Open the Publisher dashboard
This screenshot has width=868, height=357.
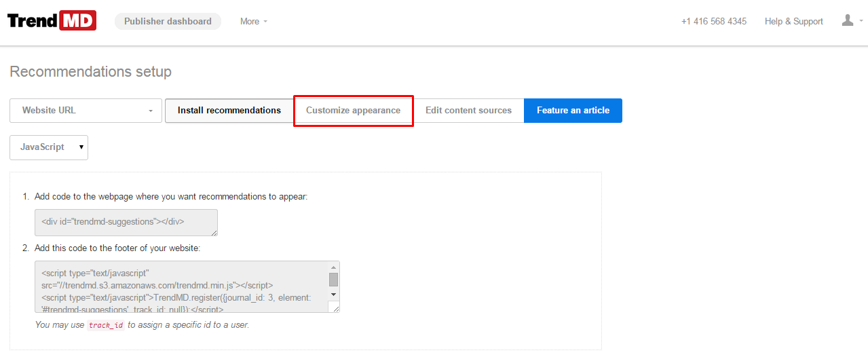(x=168, y=21)
